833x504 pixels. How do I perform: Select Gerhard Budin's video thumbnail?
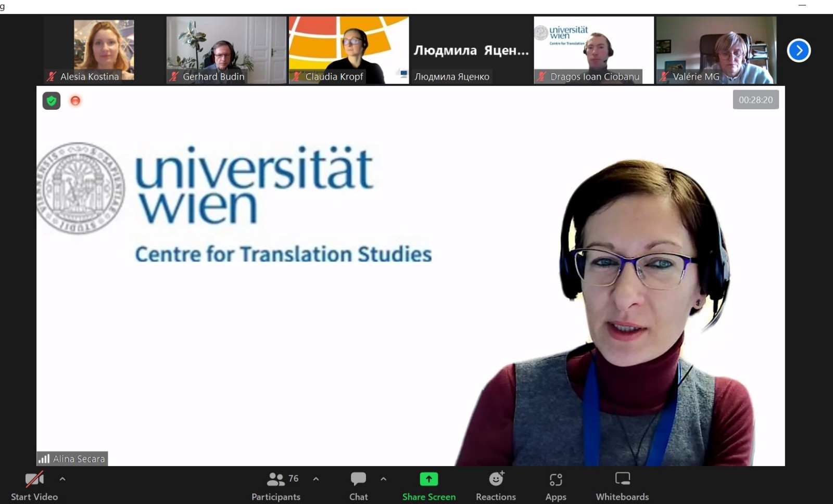(226, 50)
